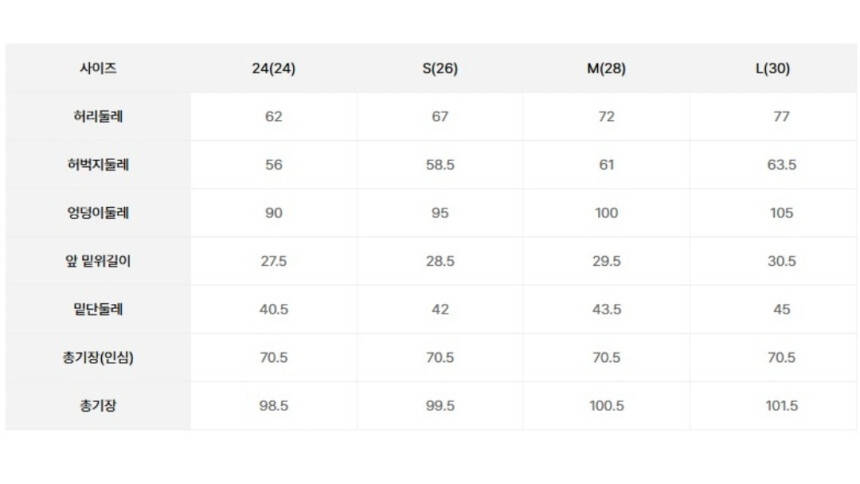The width and height of the screenshot is (860, 484).
Task: Select total length value 101.5 for size L
Action: click(781, 406)
